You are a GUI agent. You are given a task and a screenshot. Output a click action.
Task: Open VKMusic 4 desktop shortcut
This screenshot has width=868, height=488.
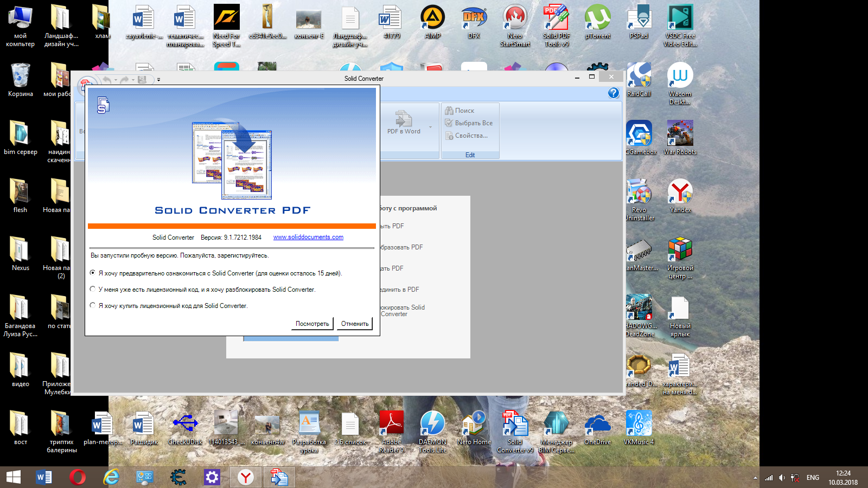[639, 428]
